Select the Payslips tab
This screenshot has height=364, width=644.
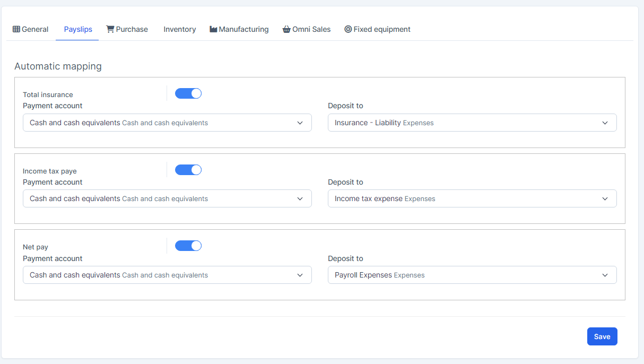point(78,29)
